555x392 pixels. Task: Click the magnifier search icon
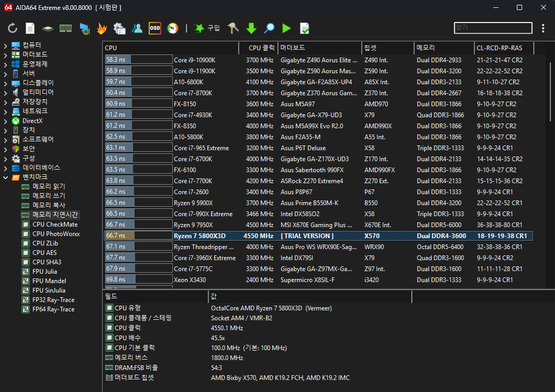tap(269, 28)
